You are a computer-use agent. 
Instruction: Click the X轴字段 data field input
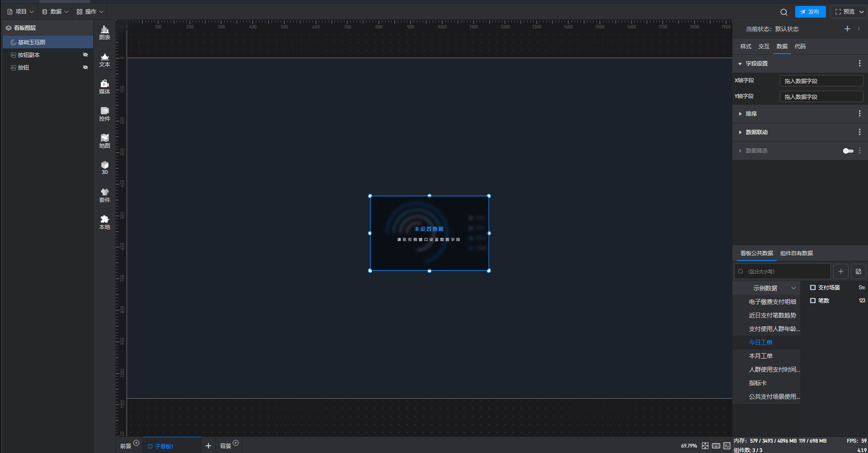pos(821,81)
